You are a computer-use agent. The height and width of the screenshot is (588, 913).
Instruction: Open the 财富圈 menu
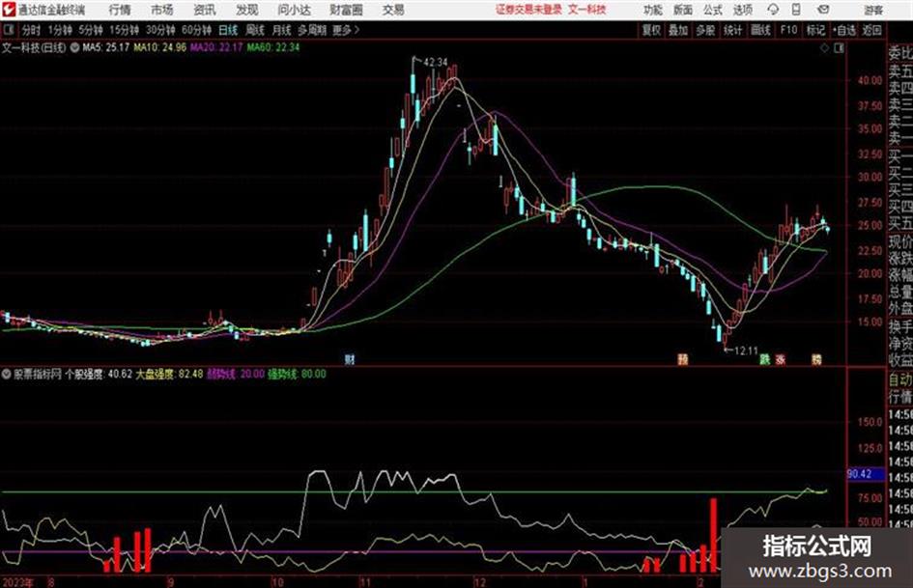(x=346, y=10)
